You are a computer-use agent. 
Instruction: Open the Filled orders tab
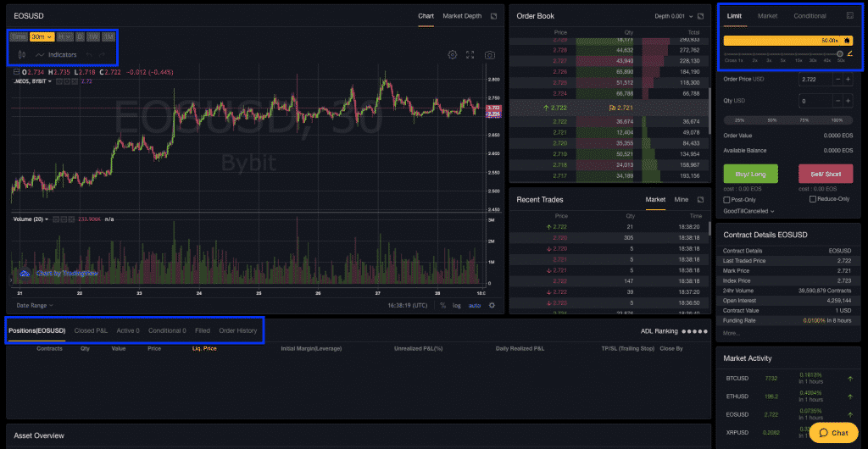(202, 330)
